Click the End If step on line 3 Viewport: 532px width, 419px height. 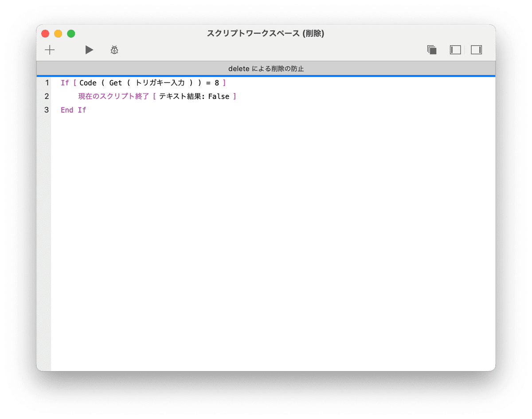click(73, 110)
